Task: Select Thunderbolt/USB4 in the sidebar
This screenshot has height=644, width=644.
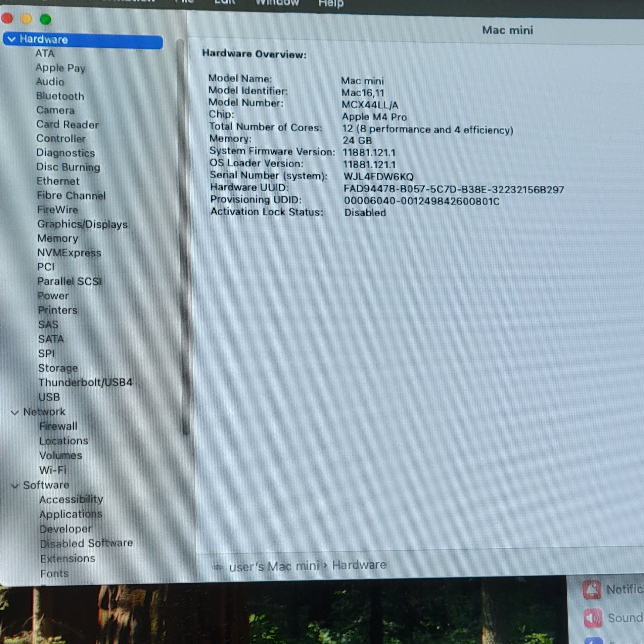Action: 85,382
